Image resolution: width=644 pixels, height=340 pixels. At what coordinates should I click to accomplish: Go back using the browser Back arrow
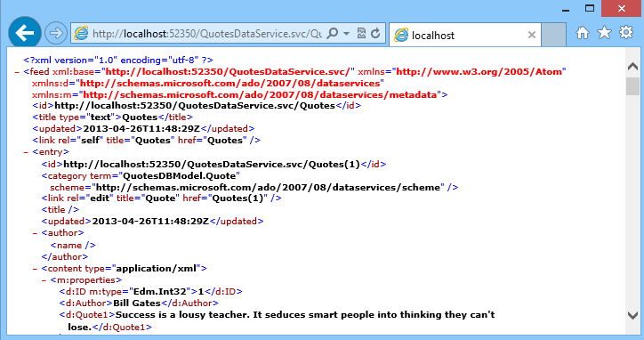[25, 33]
